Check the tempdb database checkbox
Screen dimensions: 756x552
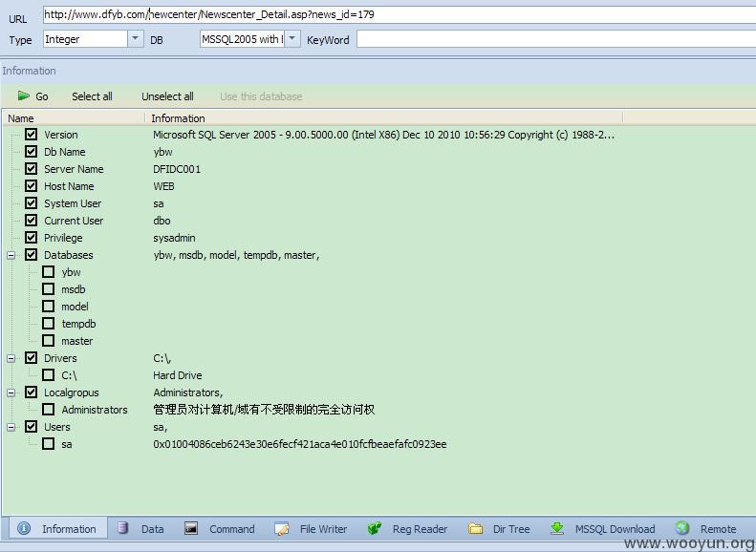pyautogui.click(x=48, y=323)
